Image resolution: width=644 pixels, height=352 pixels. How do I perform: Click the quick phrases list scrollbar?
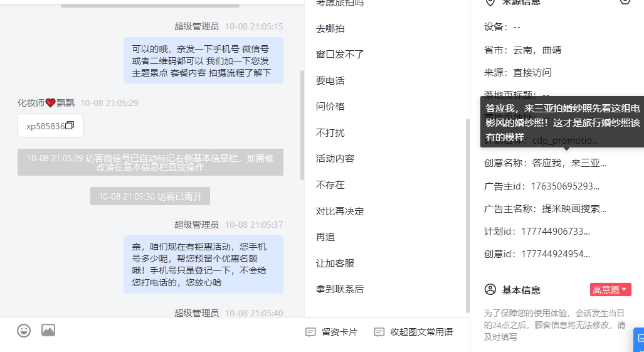coord(467,216)
